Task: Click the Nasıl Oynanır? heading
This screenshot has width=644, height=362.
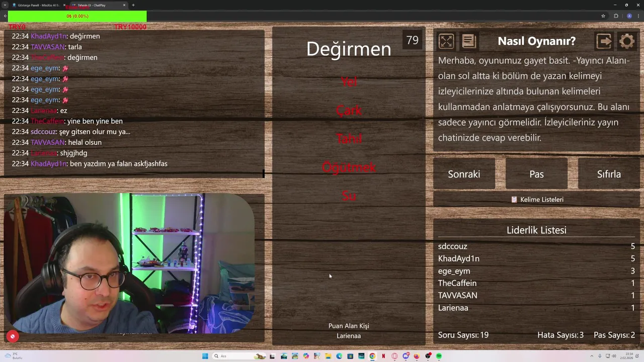Action: 536,41
